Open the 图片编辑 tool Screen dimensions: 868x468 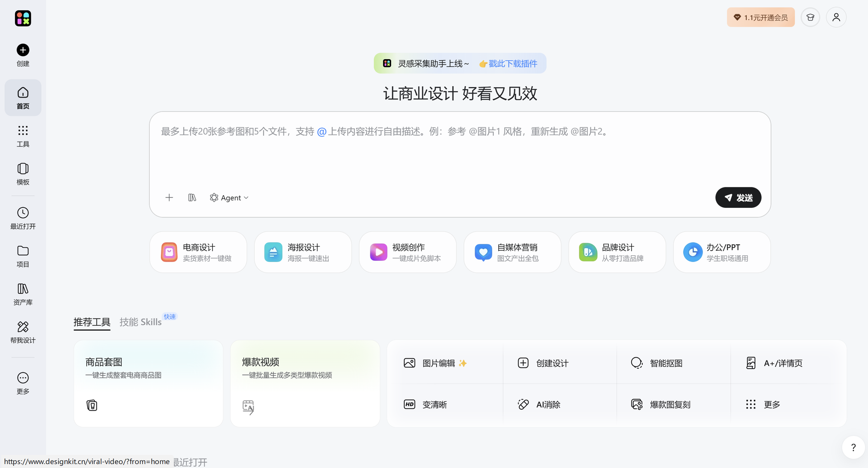pyautogui.click(x=434, y=363)
